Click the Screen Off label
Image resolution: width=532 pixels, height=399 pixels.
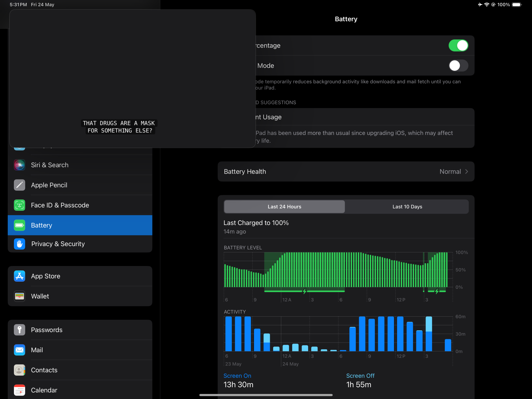[360, 376]
